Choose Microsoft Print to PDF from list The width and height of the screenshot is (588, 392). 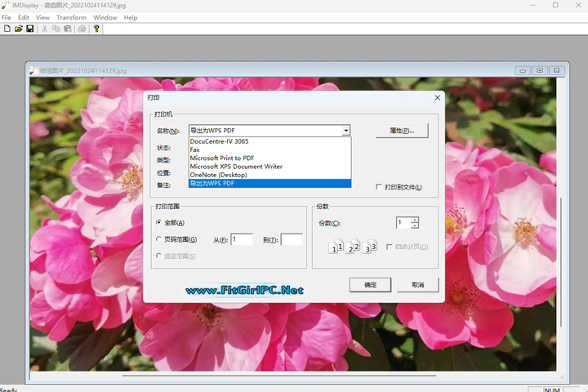(222, 158)
